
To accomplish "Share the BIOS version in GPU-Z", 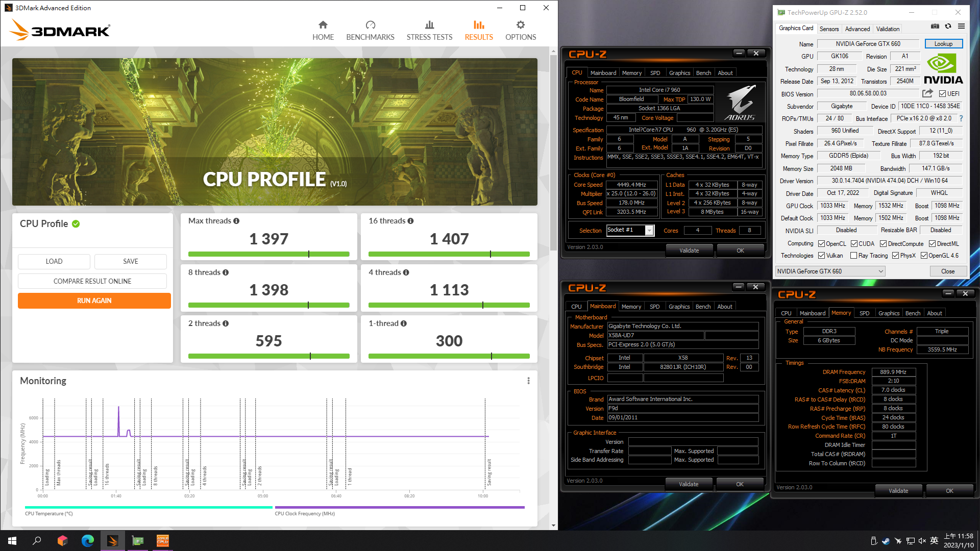I will pos(927,93).
